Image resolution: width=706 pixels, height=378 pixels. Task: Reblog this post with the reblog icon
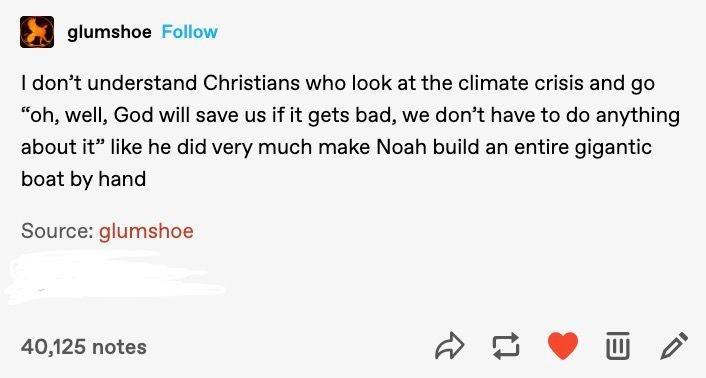click(x=506, y=346)
